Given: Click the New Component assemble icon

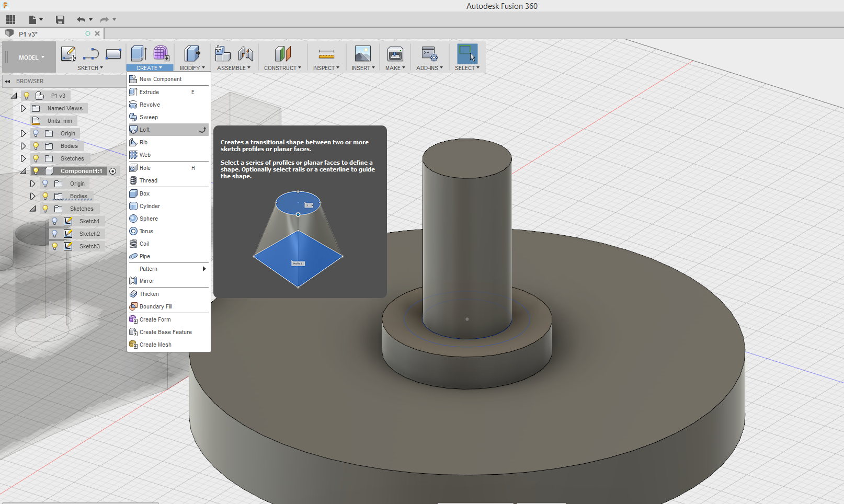Looking at the screenshot, I should 223,53.
